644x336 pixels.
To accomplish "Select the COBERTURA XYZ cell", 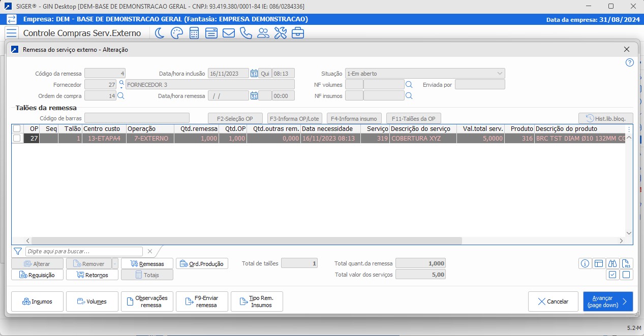I will (x=423, y=138).
